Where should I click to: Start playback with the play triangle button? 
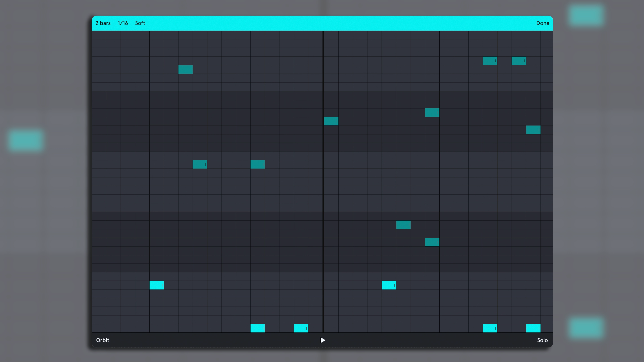click(323, 340)
